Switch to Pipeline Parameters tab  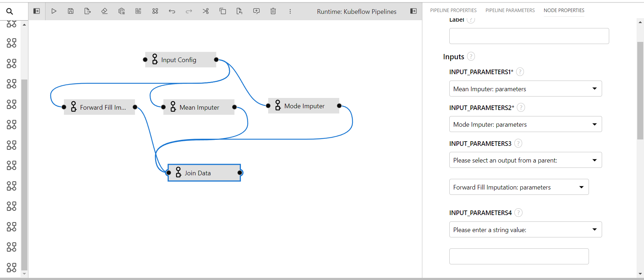tap(510, 10)
